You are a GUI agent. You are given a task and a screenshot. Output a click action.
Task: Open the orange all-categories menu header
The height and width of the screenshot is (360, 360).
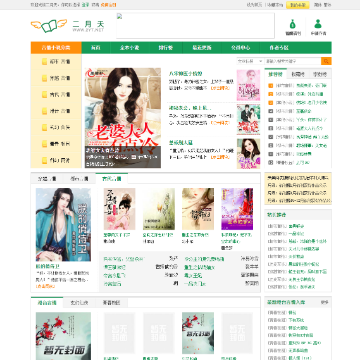56,48
